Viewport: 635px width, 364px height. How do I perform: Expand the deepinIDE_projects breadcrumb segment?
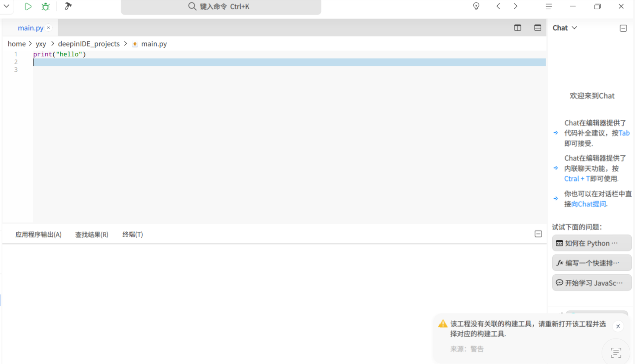[89, 44]
